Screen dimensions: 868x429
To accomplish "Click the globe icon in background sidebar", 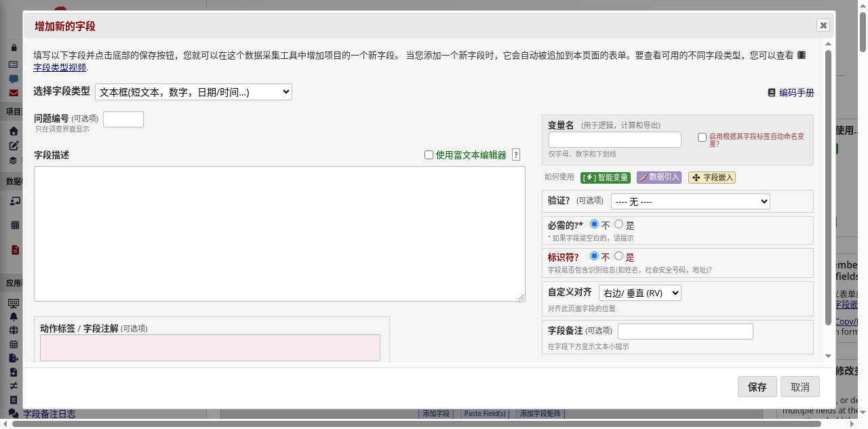I will (14, 330).
